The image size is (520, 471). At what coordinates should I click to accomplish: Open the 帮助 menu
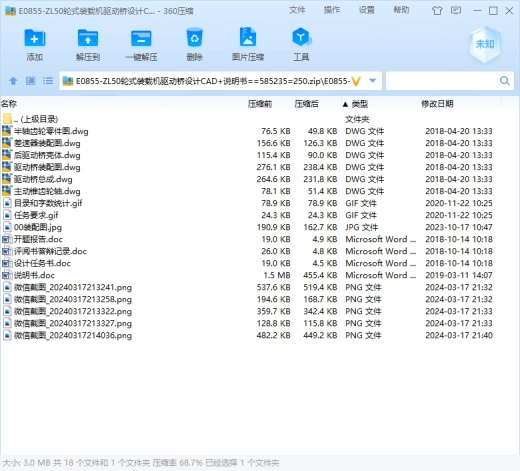401,10
